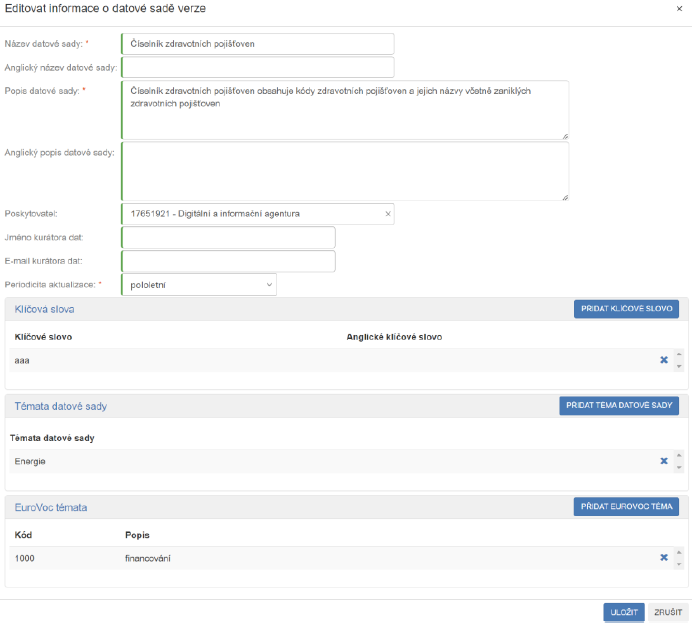Click the keywords list scrollbar
The width and height of the screenshot is (692, 624).
(679, 360)
